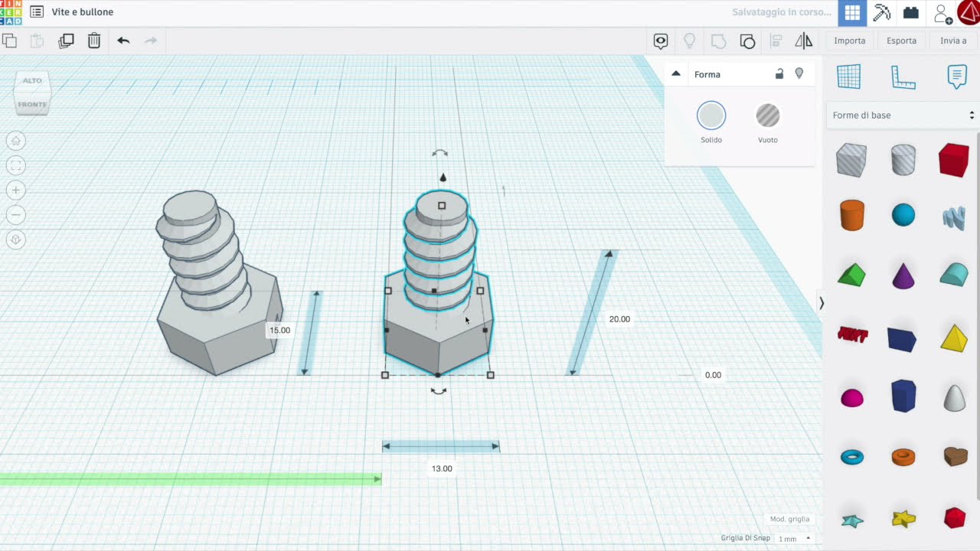
Task: Pick the yellow Pyramid shape
Action: tap(954, 338)
